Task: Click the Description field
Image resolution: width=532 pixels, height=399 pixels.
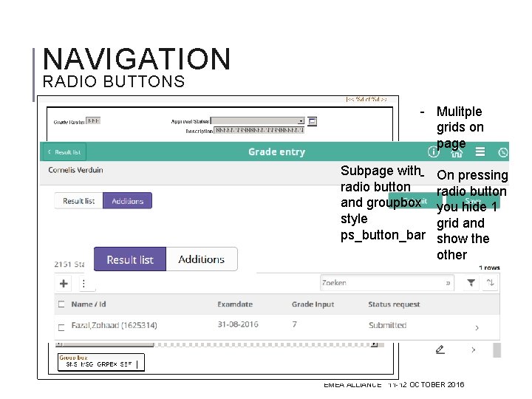Action: pos(259,130)
